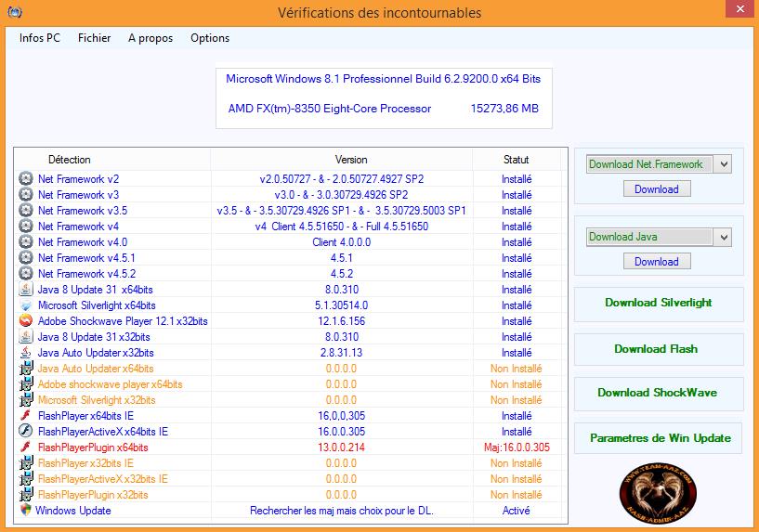Click the 15273,86 MB memory value
Image resolution: width=759 pixels, height=532 pixels.
click(x=504, y=109)
